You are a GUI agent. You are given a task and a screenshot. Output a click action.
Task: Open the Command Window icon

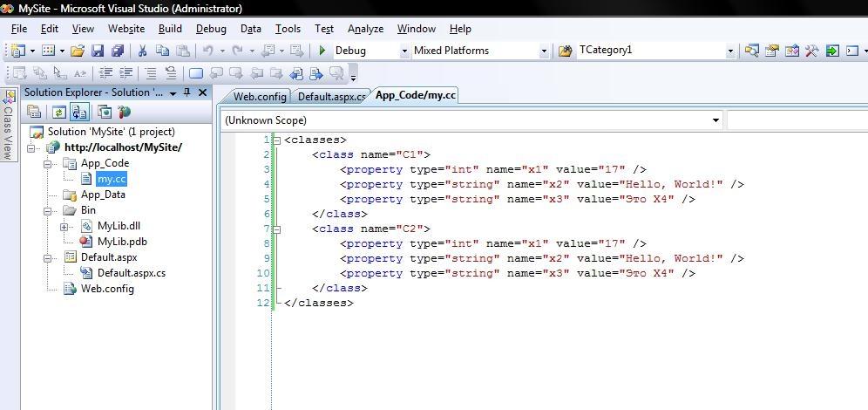[x=852, y=51]
